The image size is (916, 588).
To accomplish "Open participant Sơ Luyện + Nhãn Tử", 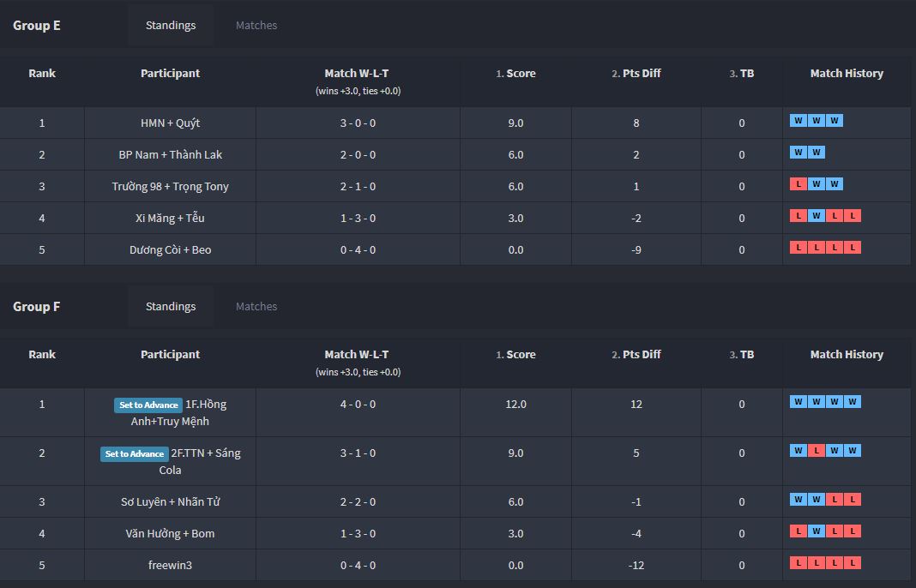I will coord(170,501).
